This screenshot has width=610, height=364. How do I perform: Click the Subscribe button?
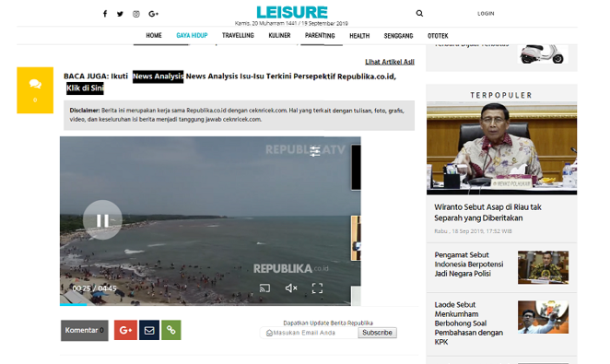(378, 333)
